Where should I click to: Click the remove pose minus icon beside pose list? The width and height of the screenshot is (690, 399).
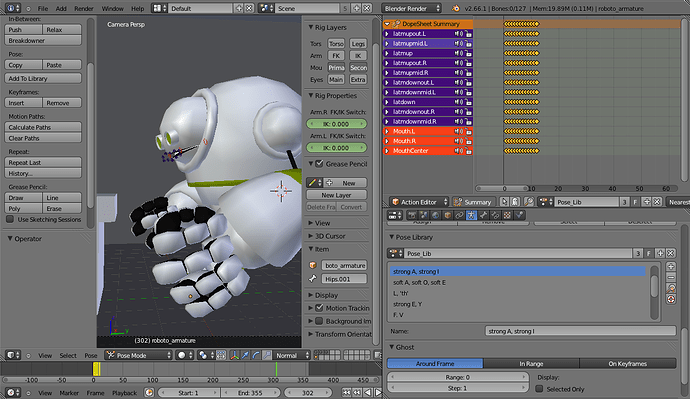(x=671, y=277)
